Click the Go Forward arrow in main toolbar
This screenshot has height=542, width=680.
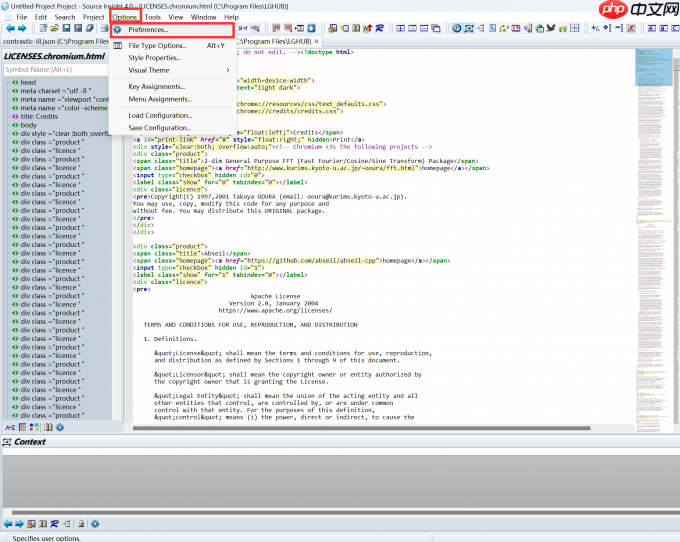[22, 29]
